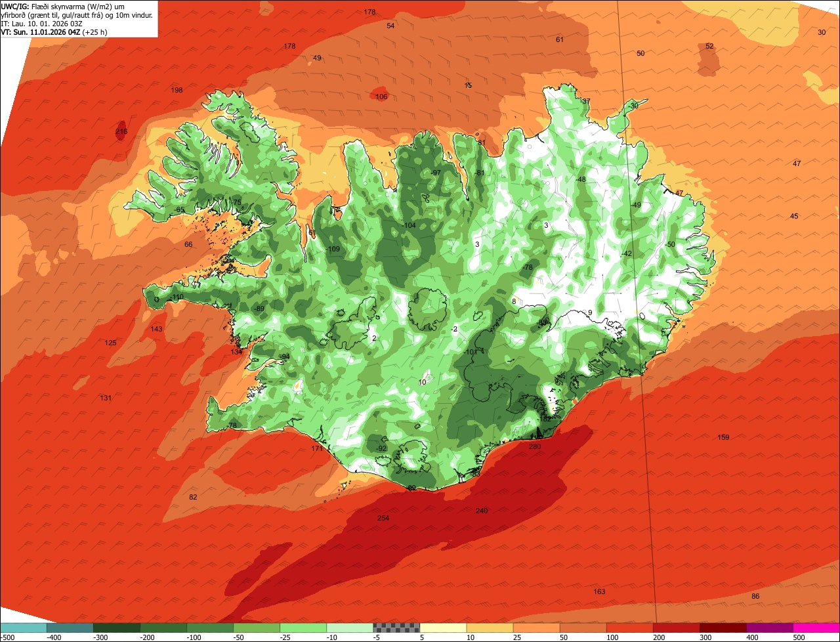Click the -100 to -50 green legend swatch
Viewport: 840px width, 642px height.
point(210,628)
